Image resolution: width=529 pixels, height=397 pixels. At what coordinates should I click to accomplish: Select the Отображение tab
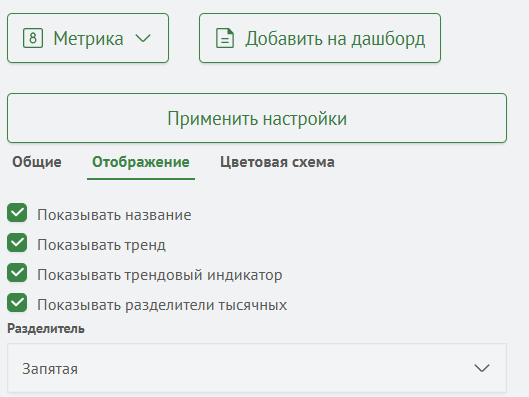pyautogui.click(x=141, y=162)
